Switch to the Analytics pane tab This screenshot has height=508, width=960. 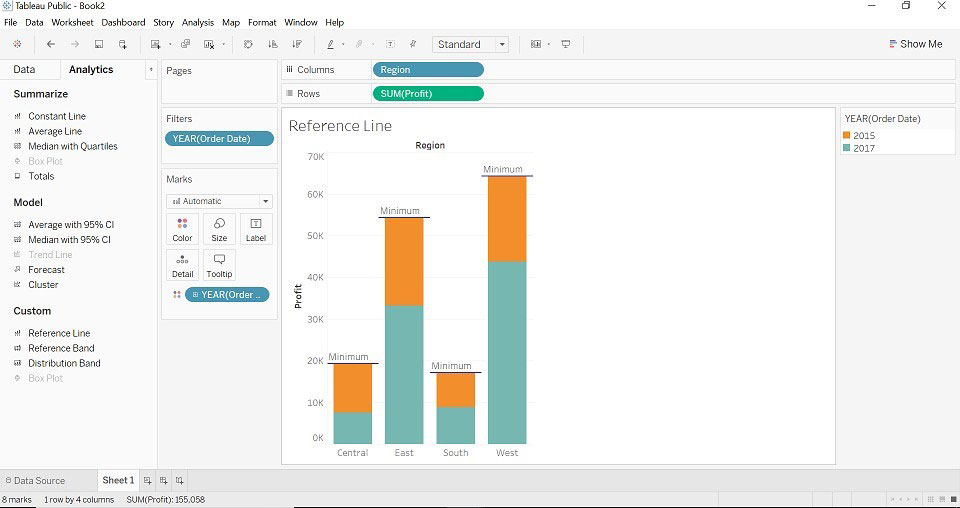coord(91,70)
